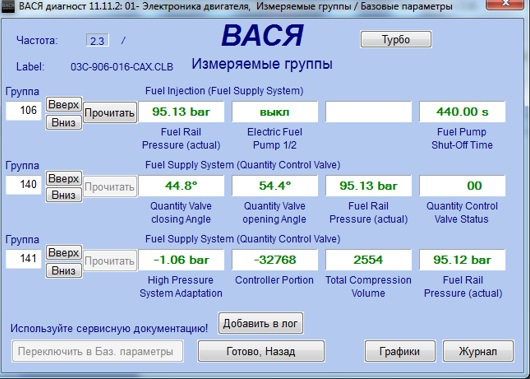The image size is (530, 379).
Task: Click Прочитать button for group 106
Action: 110,113
